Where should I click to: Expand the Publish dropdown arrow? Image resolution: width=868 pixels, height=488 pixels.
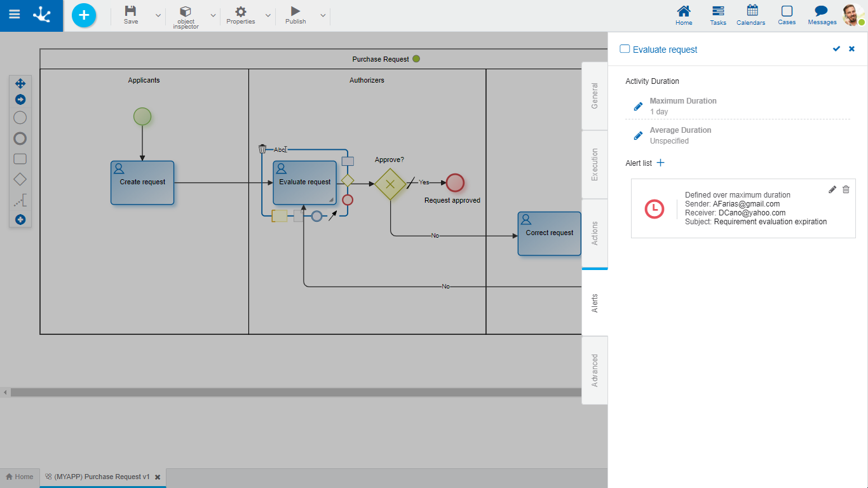coord(323,15)
